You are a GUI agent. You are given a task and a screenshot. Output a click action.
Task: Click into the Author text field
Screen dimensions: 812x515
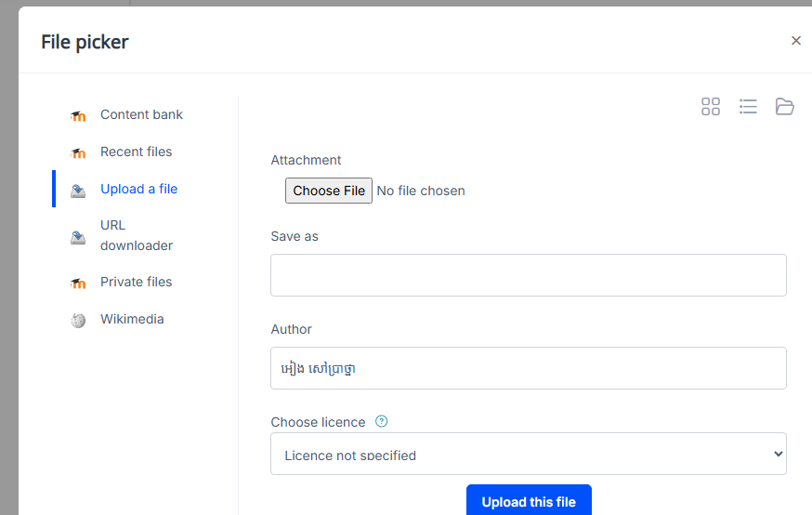[528, 368]
